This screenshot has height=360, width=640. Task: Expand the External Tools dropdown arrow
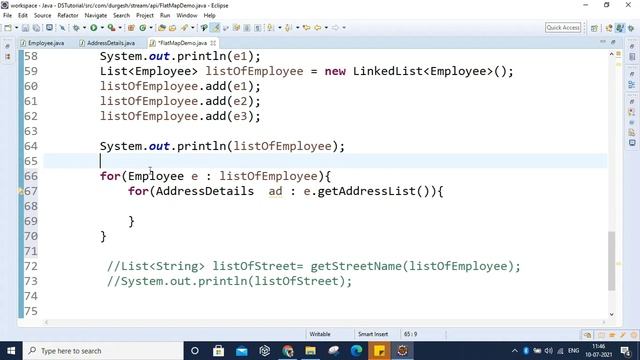point(120,28)
